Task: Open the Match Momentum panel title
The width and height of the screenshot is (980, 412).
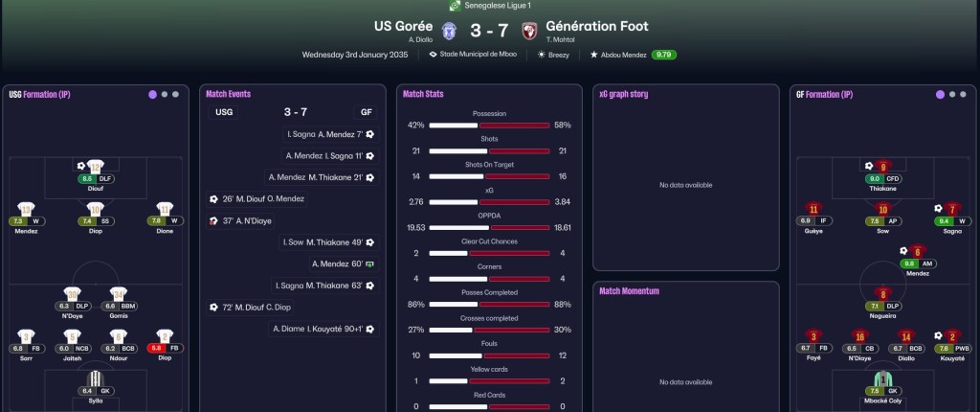Action: click(629, 291)
